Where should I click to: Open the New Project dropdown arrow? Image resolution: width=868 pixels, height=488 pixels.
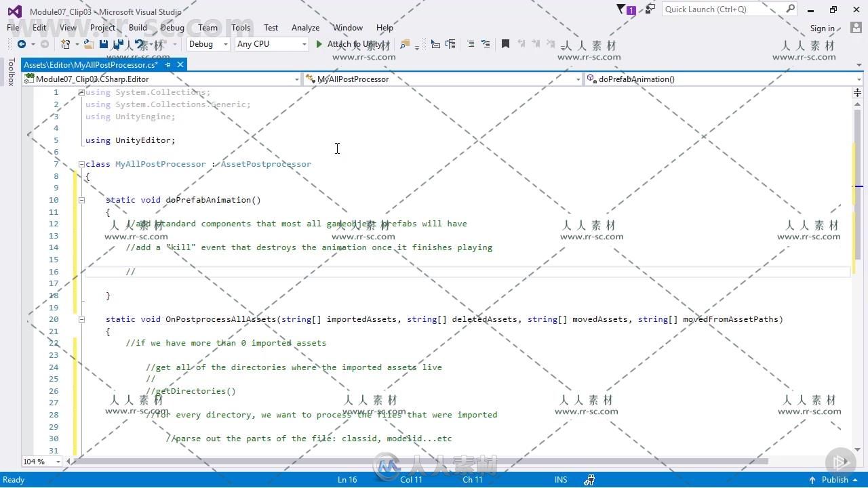pos(77,45)
